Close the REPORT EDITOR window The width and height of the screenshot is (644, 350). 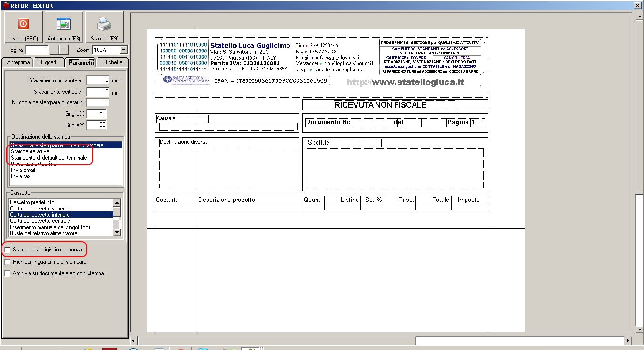(x=638, y=5)
